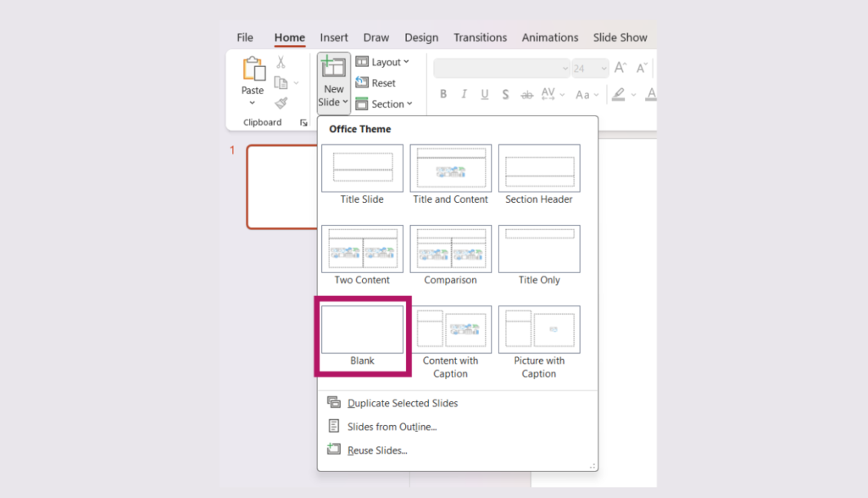Choose the Comparison layout
The height and width of the screenshot is (498, 868).
point(451,255)
